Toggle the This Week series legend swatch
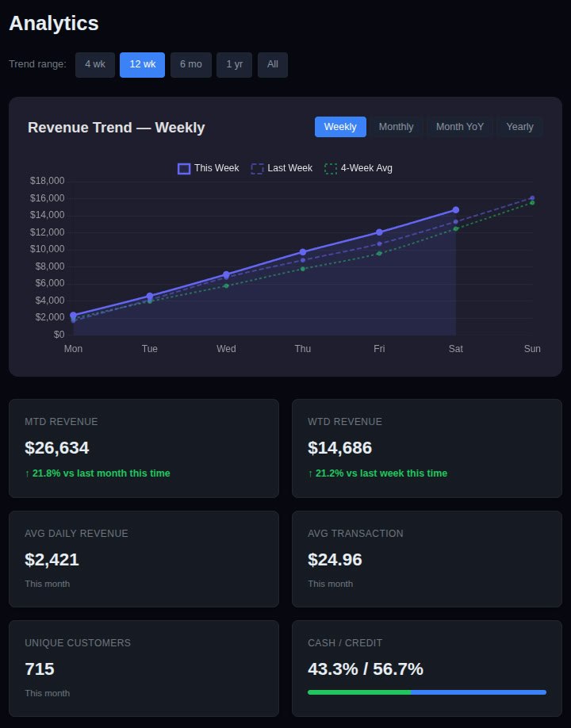Viewport: 571px width, 728px height. click(208, 168)
